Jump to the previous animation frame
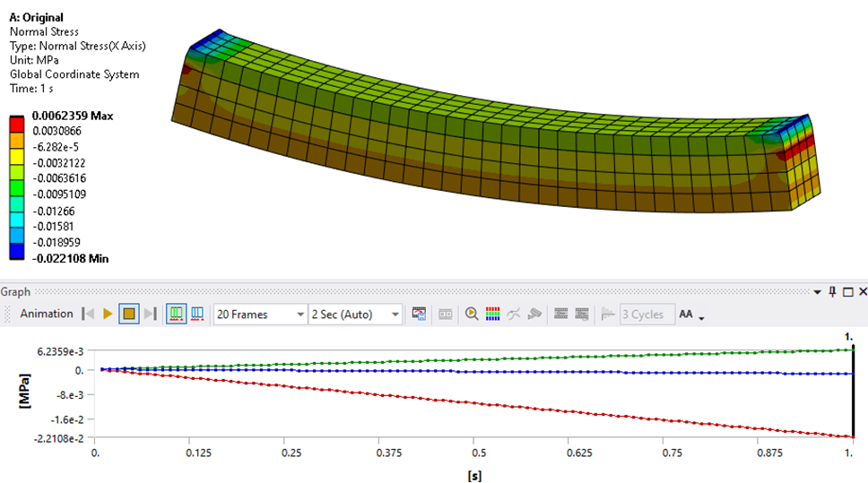This screenshot has height=483, width=868. tap(88, 314)
